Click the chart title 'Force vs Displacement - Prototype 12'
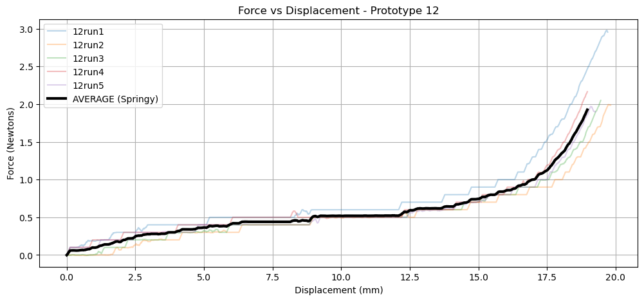644x301 pixels. point(338,11)
